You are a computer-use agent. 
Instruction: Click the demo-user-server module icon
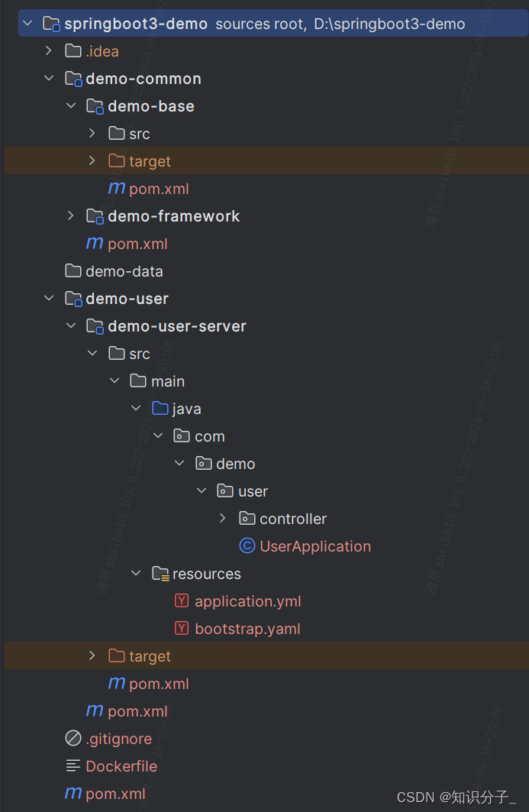pyautogui.click(x=95, y=326)
